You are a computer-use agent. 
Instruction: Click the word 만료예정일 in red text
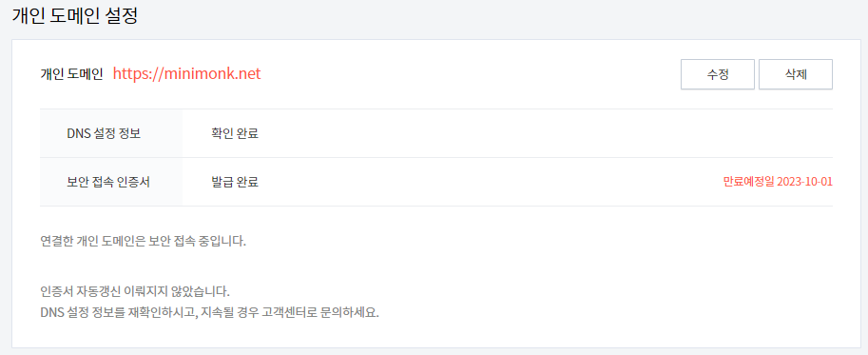click(x=749, y=182)
